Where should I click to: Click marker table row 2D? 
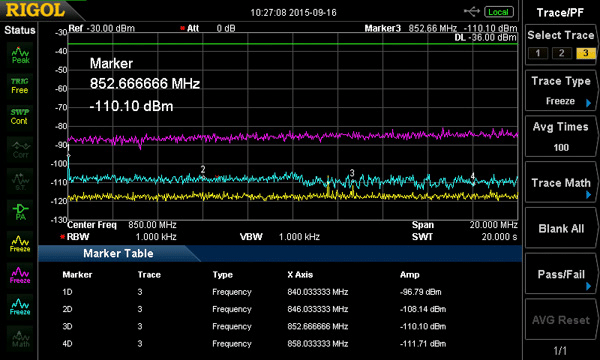tap(254, 309)
